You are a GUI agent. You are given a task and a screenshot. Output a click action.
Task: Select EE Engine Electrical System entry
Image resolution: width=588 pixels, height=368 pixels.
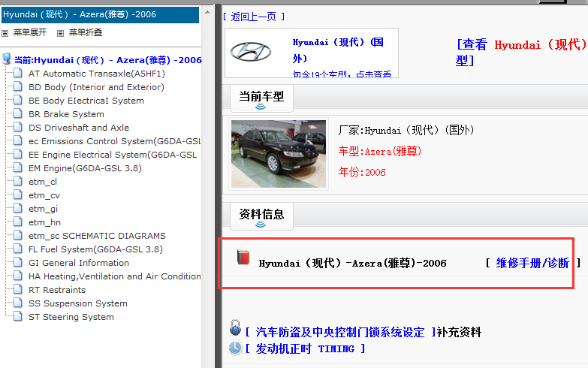pyautogui.click(x=113, y=155)
